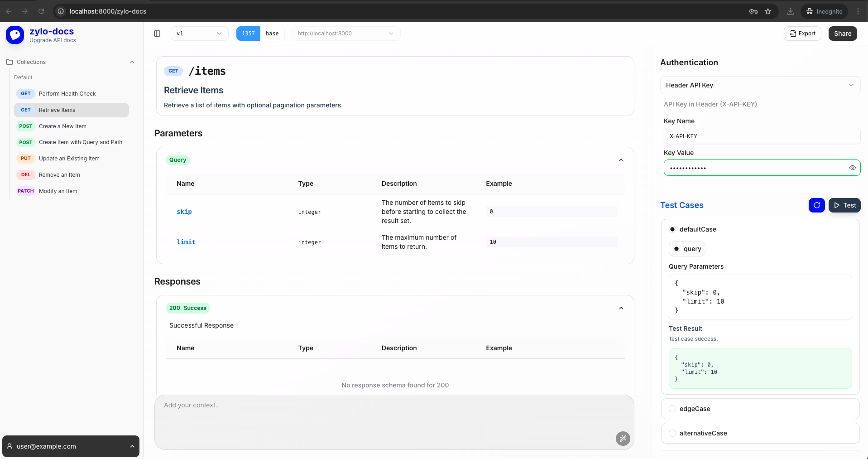Click the Query badge label
868x459 pixels.
coord(177,160)
